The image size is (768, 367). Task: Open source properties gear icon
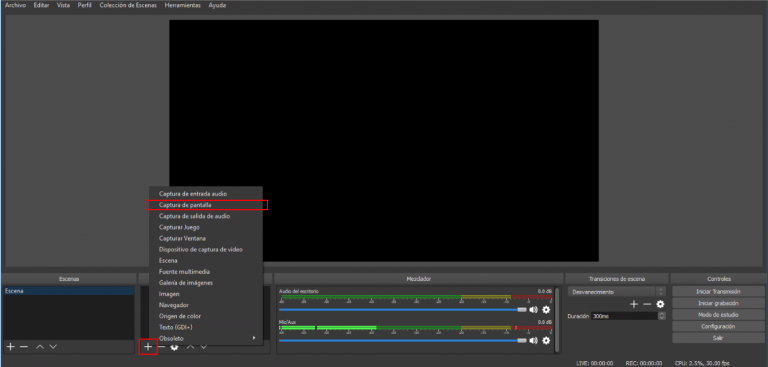coord(174,347)
